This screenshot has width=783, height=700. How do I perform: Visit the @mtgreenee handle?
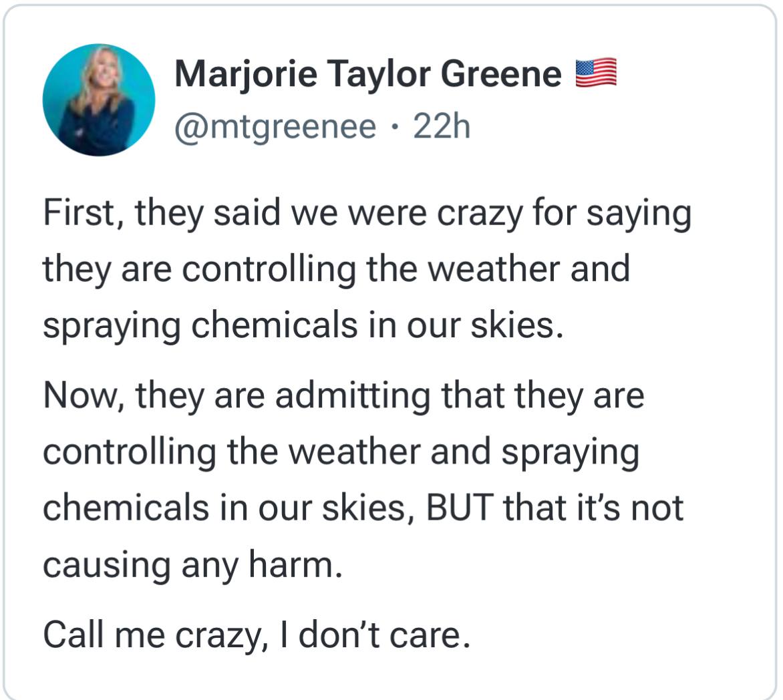(275, 127)
